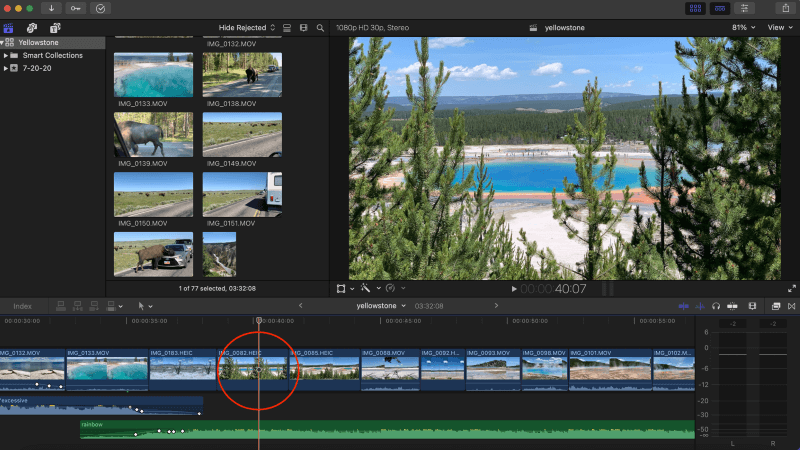Open the transform tool icon in viewer

[x=341, y=289]
